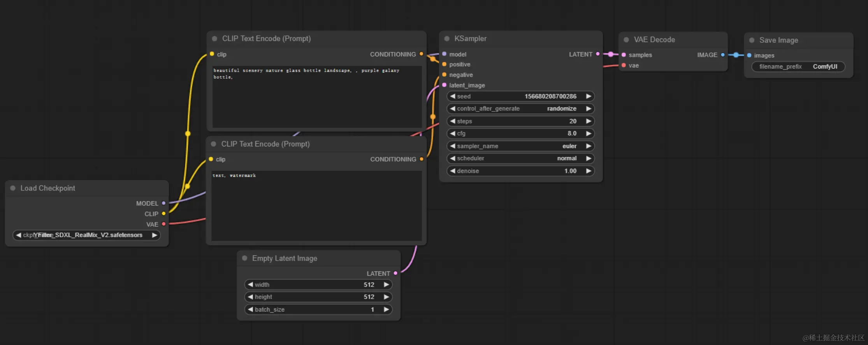The width and height of the screenshot is (868, 345).
Task: Click the KSampler node title
Action: [x=470, y=39]
